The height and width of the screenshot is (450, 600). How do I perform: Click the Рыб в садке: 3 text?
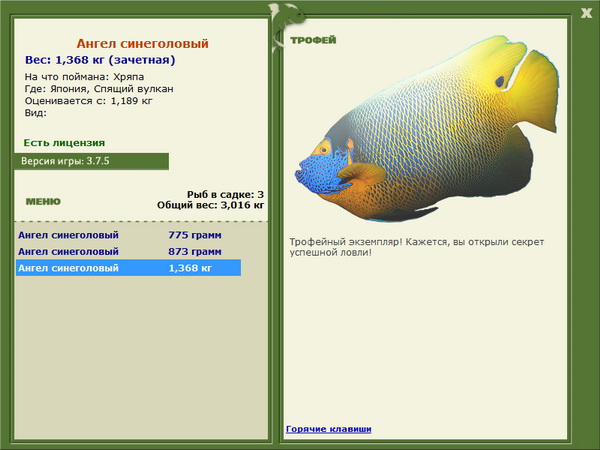(x=225, y=194)
